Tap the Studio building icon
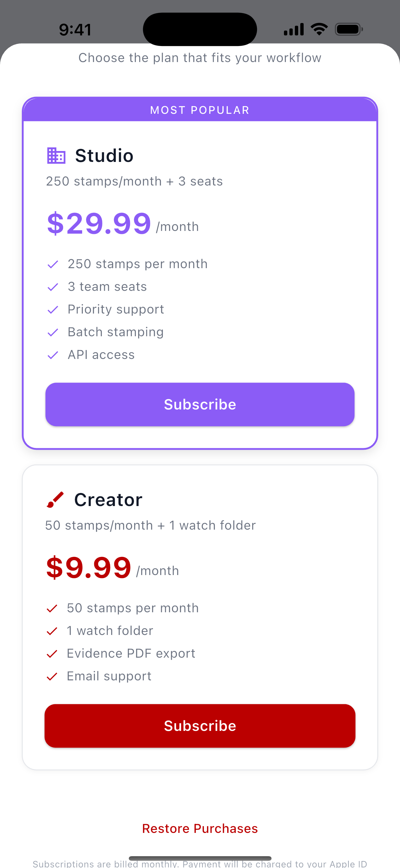This screenshot has height=868, width=400. pyautogui.click(x=56, y=155)
